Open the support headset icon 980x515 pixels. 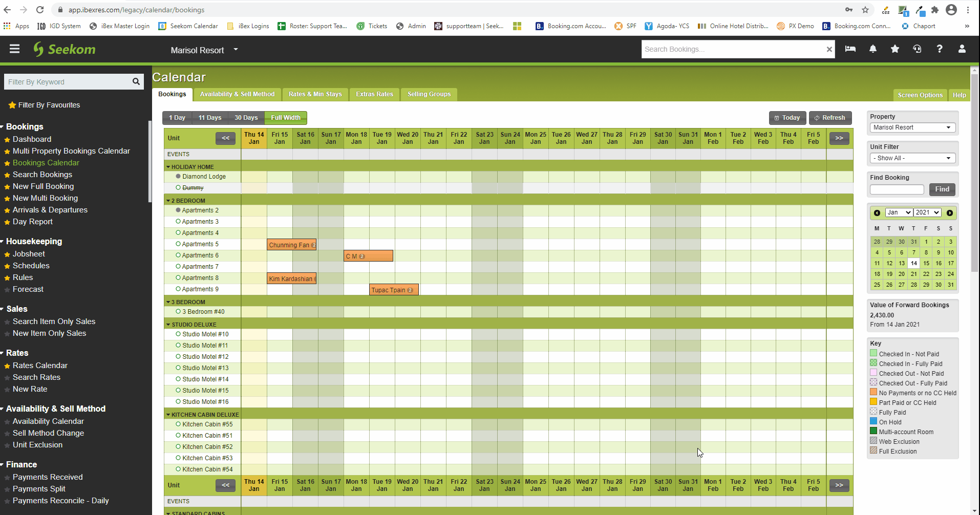coord(917,49)
